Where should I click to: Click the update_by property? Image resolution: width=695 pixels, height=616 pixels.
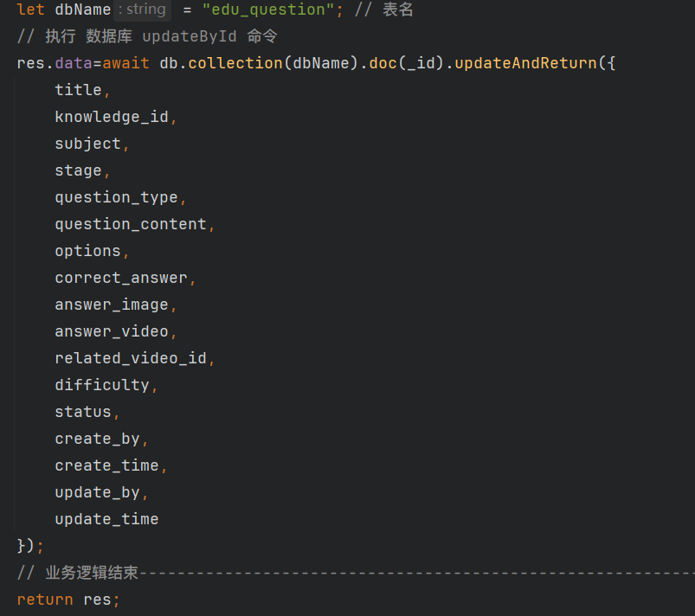pyautogui.click(x=97, y=492)
